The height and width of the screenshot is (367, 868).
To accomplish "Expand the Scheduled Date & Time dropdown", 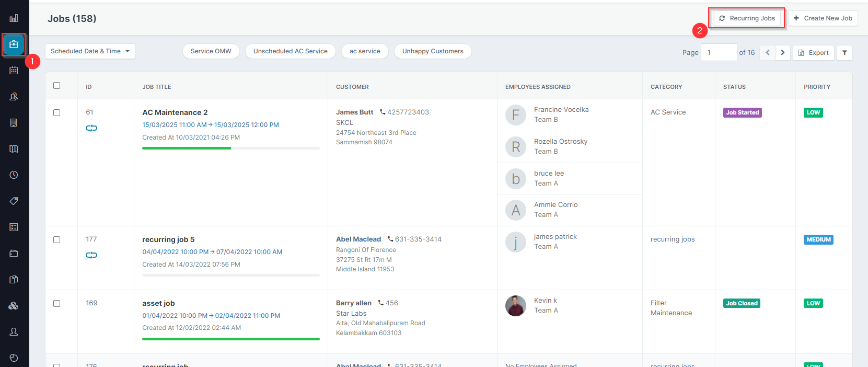I will (x=90, y=51).
